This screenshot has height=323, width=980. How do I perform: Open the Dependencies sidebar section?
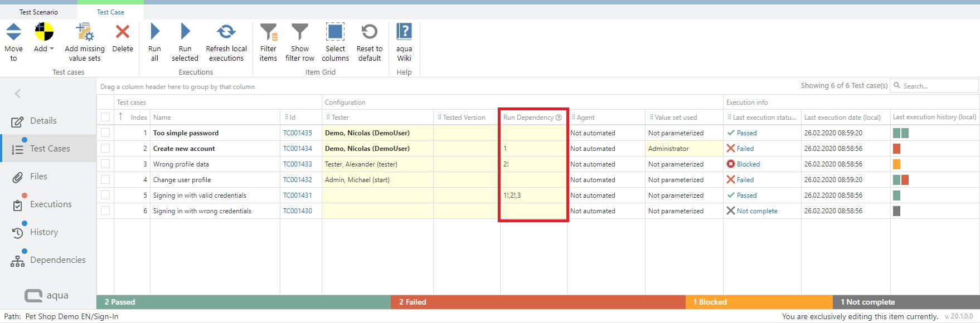[x=57, y=260]
